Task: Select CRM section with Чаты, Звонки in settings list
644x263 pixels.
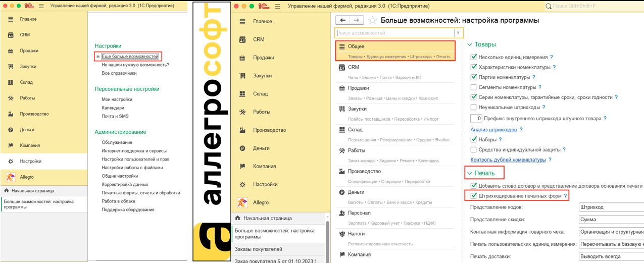Action: coord(395,72)
